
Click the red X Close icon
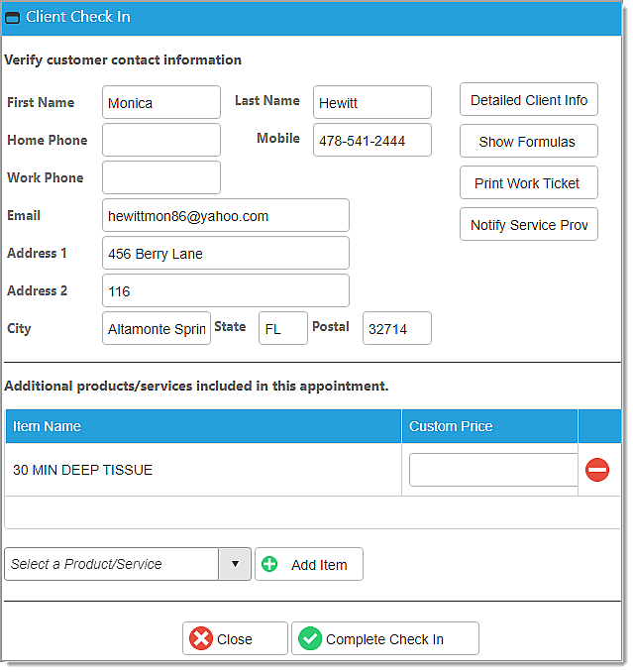click(201, 638)
